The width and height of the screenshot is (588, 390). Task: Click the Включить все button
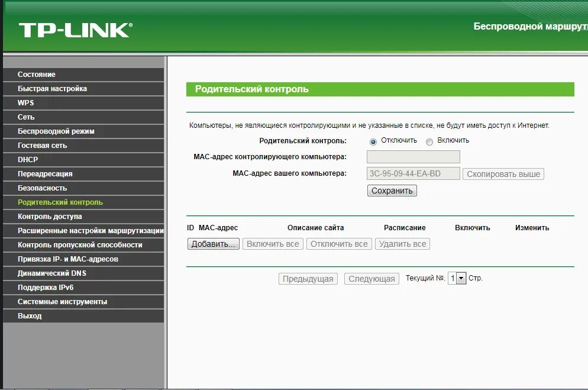click(273, 244)
